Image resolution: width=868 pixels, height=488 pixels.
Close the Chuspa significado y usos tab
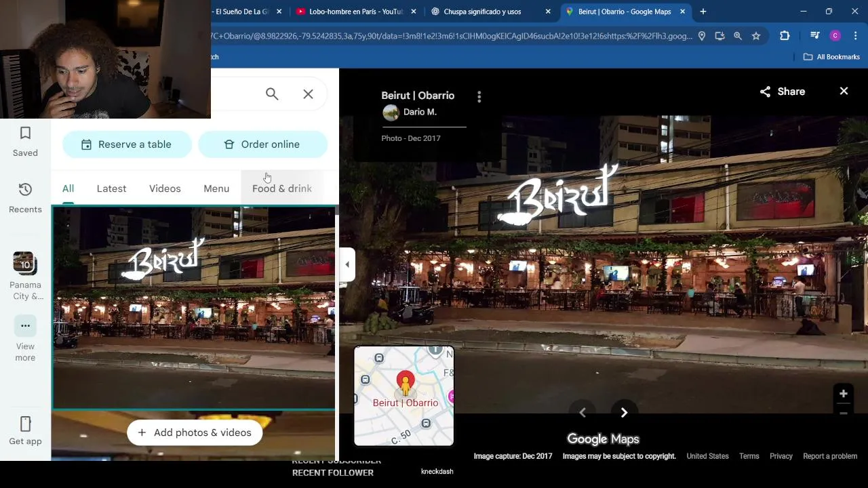pos(548,12)
